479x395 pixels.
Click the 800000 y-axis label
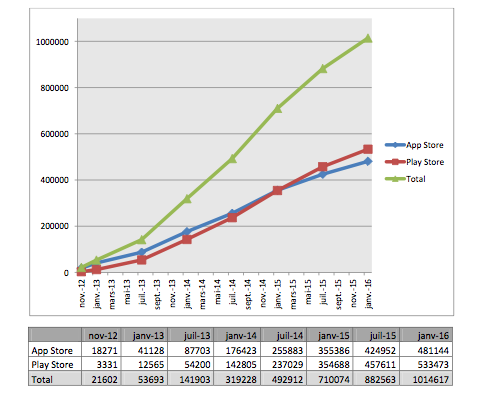[x=55, y=88]
